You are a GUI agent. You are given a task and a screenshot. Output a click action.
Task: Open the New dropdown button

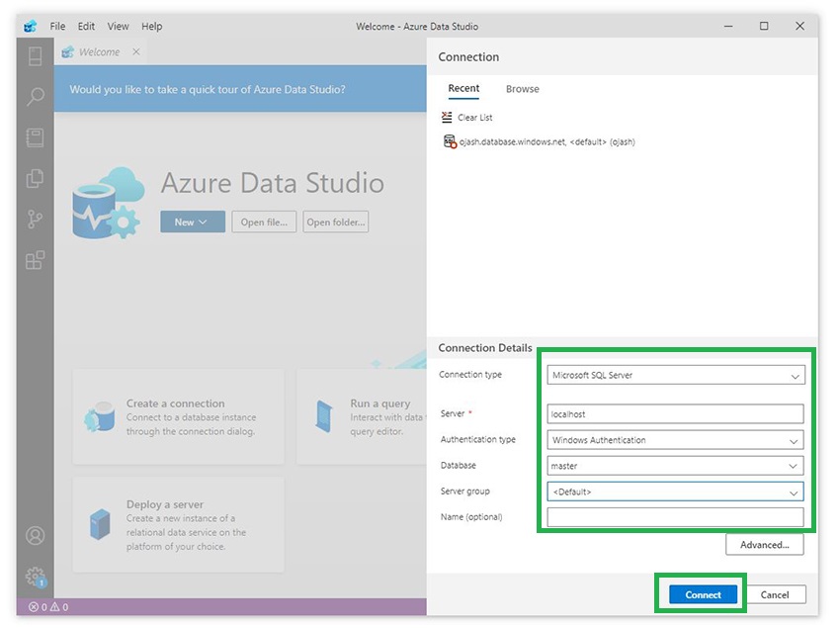tap(193, 222)
